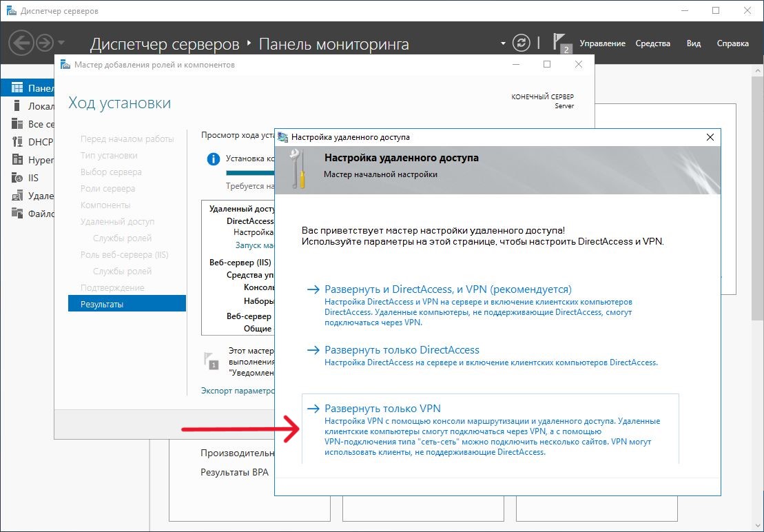The height and width of the screenshot is (532, 764).
Task: Click the Hyper-V sidebar icon
Action: click(x=17, y=160)
